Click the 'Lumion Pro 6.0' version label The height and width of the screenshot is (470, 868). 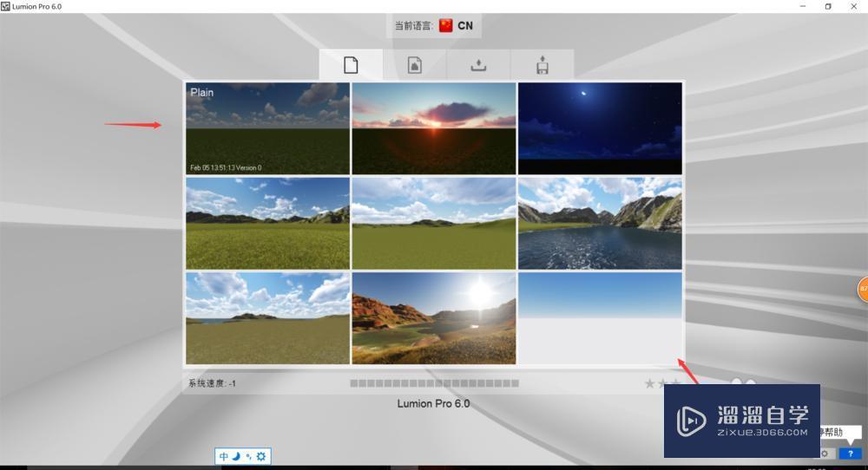(x=433, y=403)
